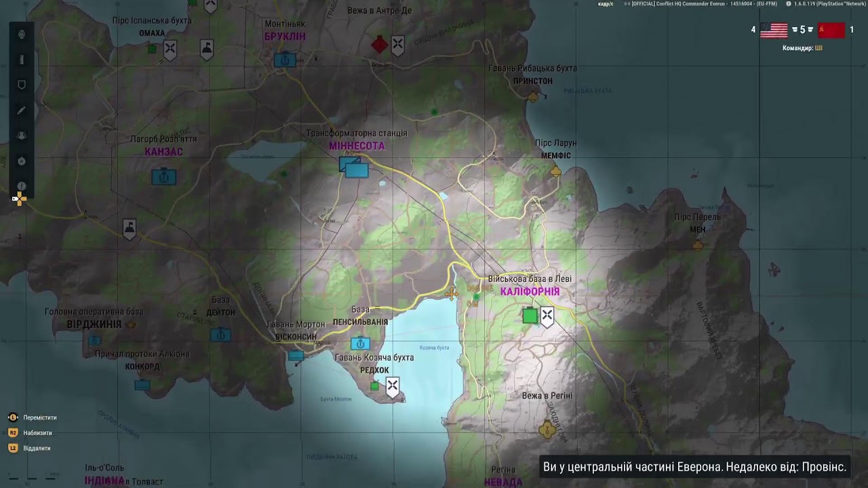Click the НЕВАДА label
The height and width of the screenshot is (488, 868).
click(x=503, y=482)
